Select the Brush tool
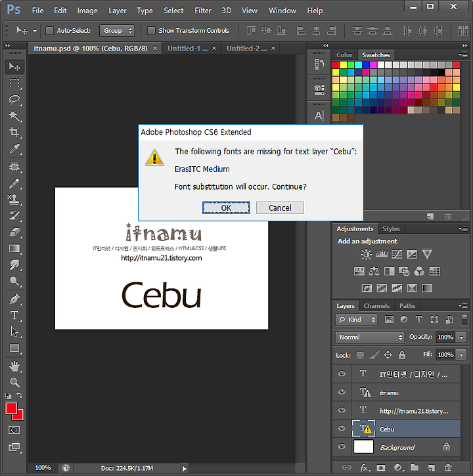 pyautogui.click(x=14, y=183)
